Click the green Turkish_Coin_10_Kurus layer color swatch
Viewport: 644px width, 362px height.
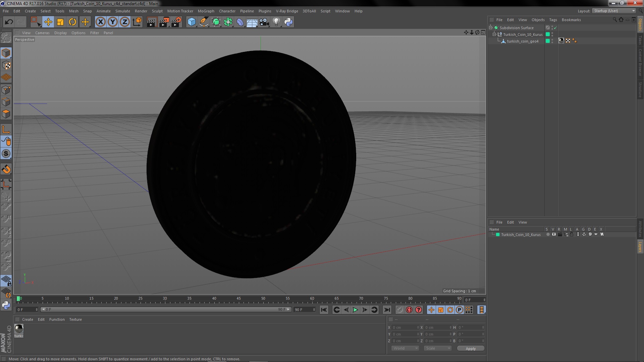(x=498, y=235)
